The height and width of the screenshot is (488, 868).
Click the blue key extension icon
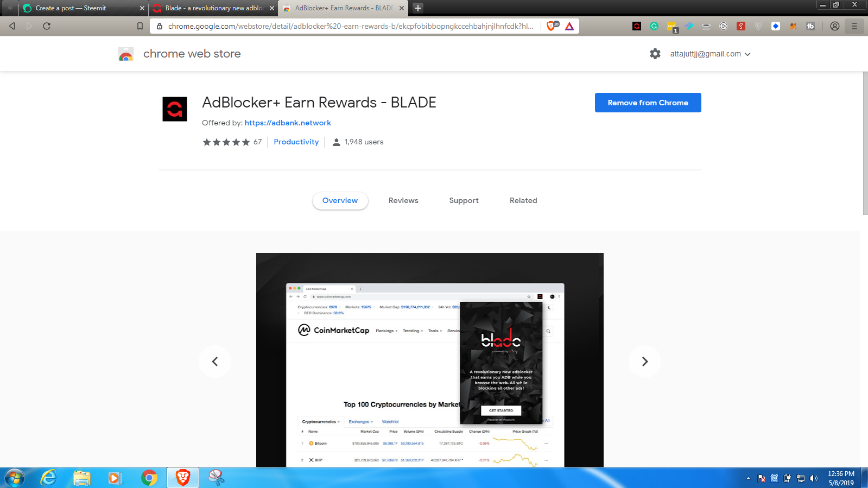[689, 26]
